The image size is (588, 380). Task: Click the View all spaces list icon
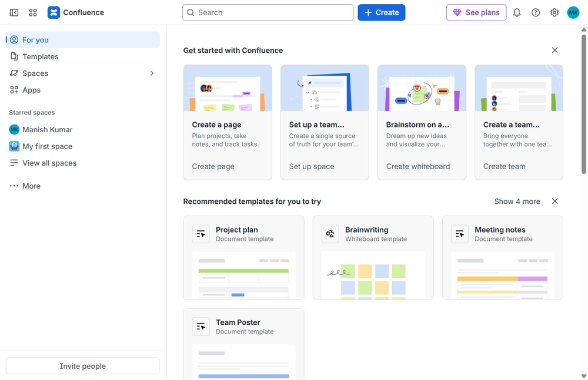(x=14, y=163)
